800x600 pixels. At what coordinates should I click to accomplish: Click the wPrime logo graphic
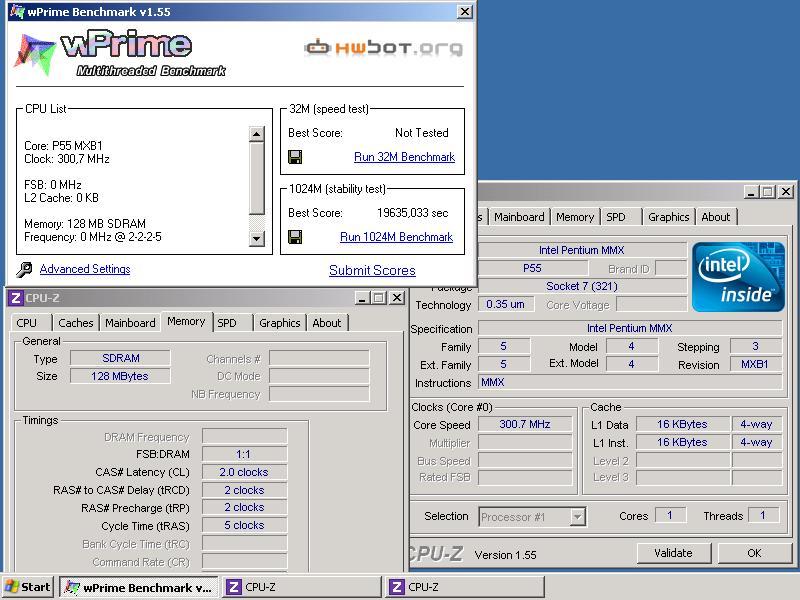120,54
